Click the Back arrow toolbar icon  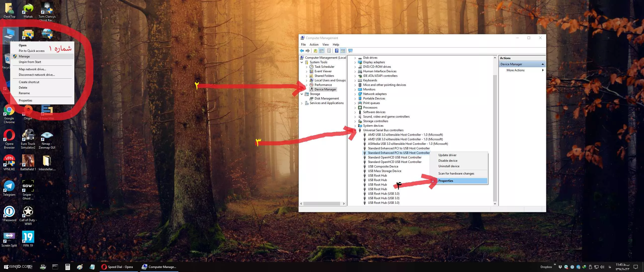[x=302, y=51]
